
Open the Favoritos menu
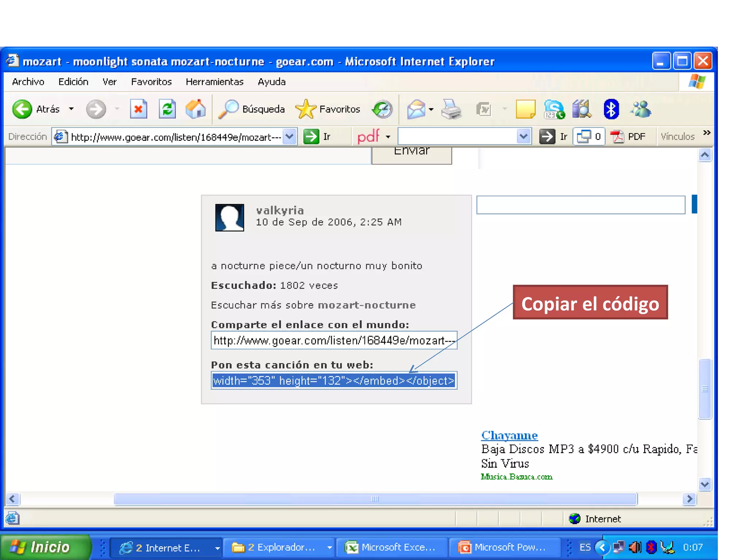tap(151, 82)
